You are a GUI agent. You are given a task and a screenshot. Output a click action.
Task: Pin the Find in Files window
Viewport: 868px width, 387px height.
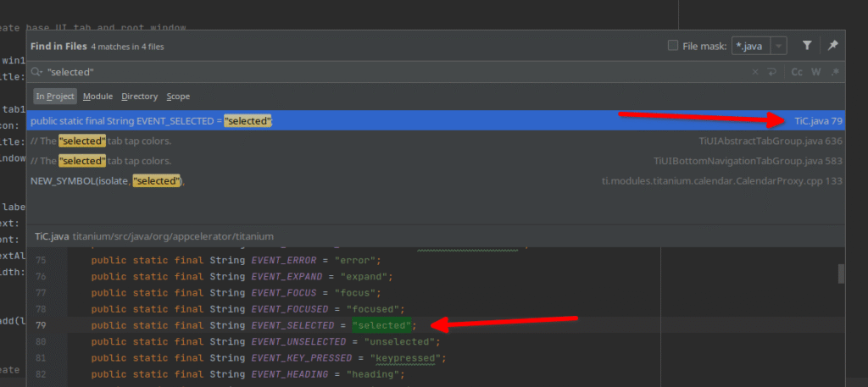tap(833, 46)
